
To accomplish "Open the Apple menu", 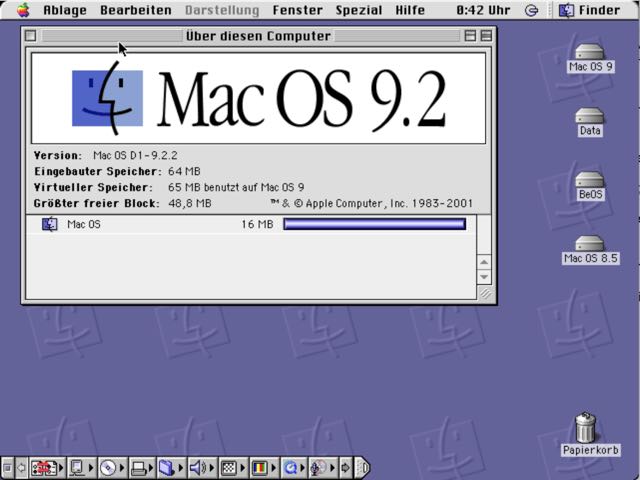I will 24,10.
